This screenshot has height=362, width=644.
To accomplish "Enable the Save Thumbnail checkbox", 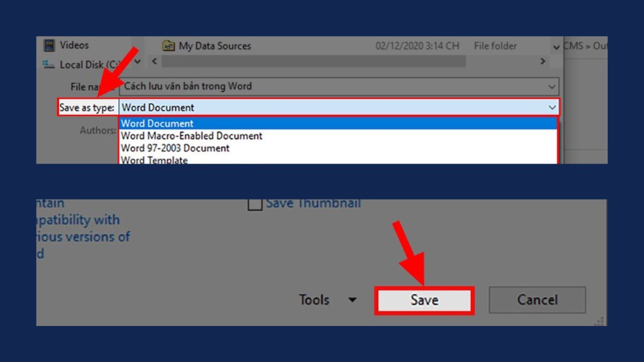I will 255,204.
